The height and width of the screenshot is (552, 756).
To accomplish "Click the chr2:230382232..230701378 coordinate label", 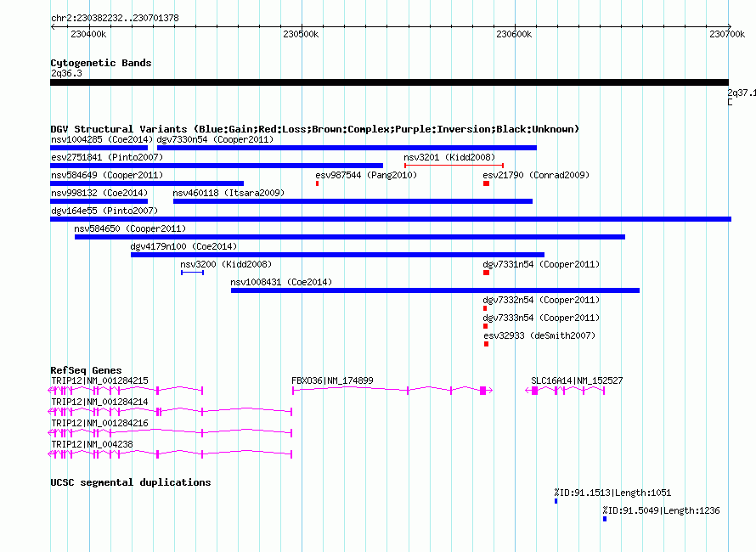I will [115, 19].
